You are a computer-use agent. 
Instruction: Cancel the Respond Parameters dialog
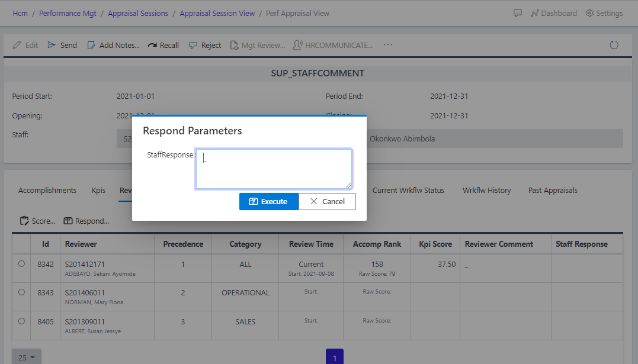point(327,201)
